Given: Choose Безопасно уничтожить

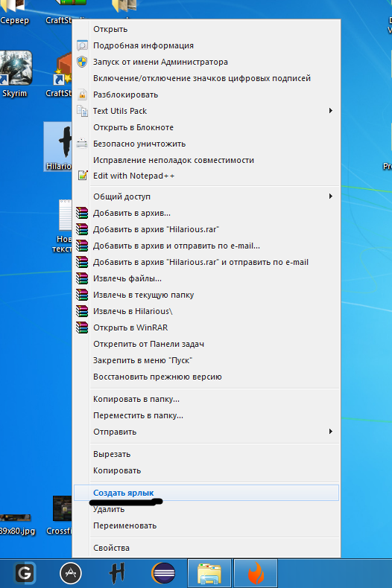Looking at the screenshot, I should (206, 144).
